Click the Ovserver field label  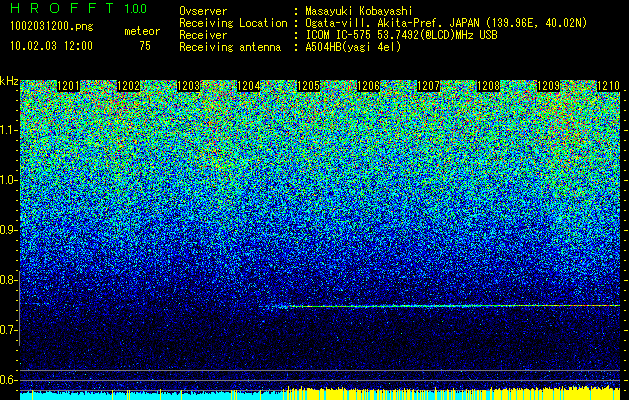click(x=203, y=11)
